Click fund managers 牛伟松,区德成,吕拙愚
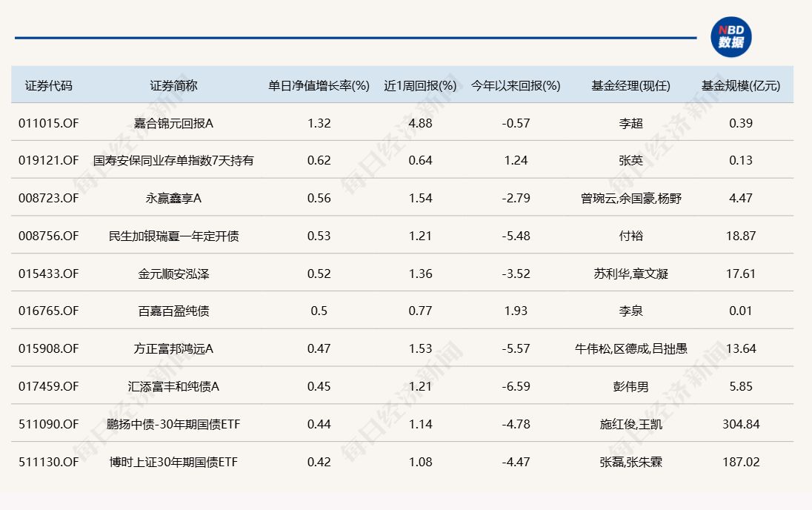 [x=630, y=349]
